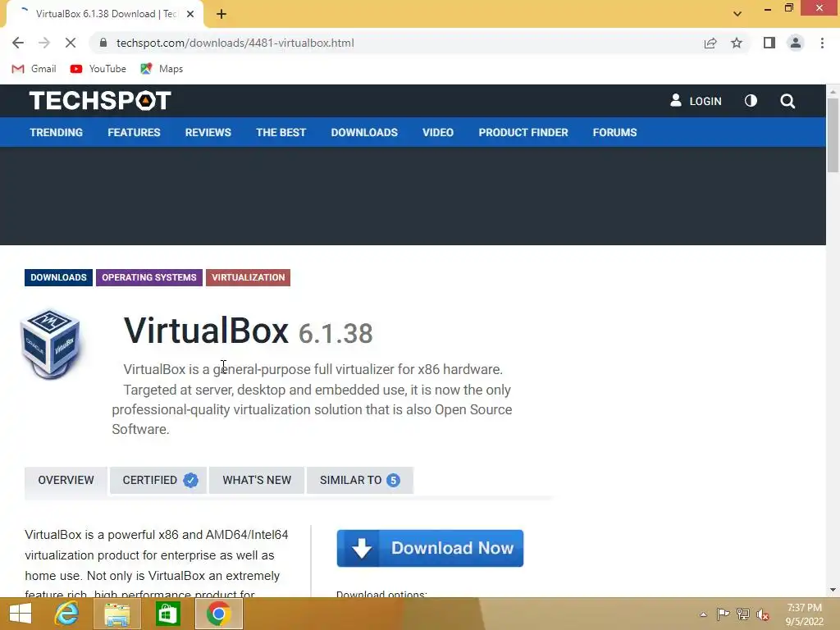Stop page loading with the X button
Viewport: 840px width, 630px height.
[71, 43]
